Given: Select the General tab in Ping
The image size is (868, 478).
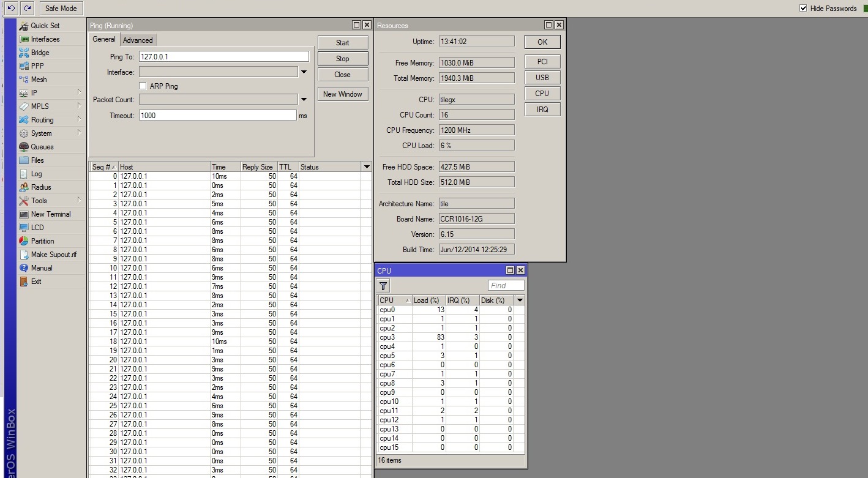Looking at the screenshot, I should click(103, 39).
